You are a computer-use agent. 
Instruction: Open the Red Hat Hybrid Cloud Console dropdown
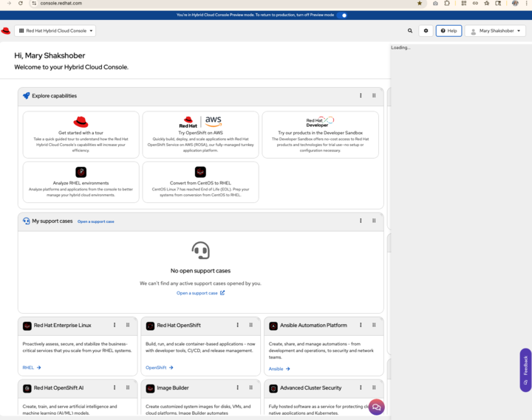(55, 31)
